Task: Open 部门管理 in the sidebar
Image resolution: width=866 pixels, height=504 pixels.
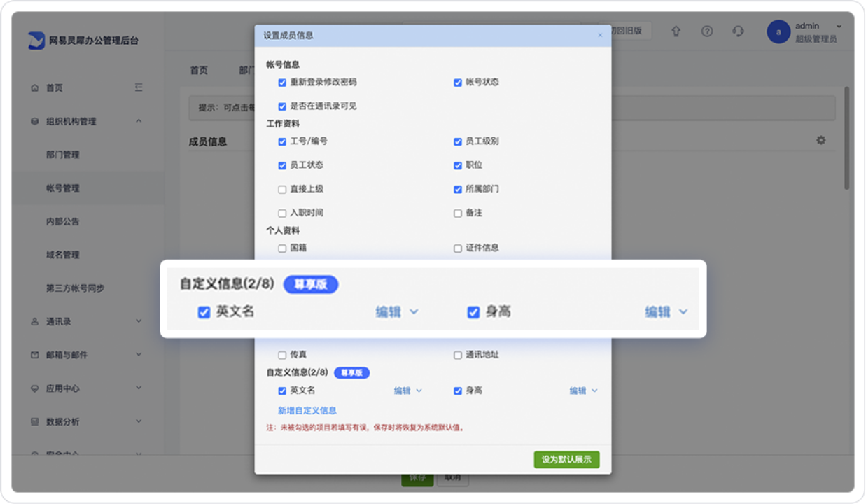Action: [x=63, y=155]
